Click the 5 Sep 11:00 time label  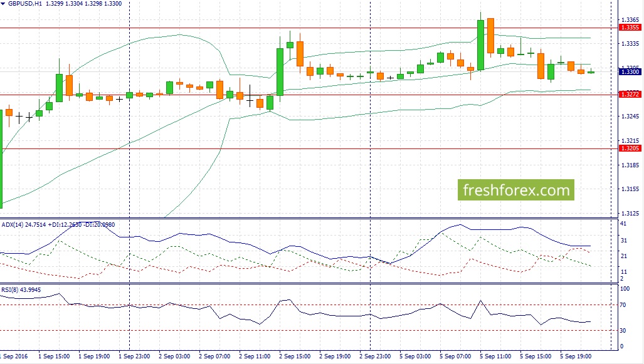pos(495,356)
